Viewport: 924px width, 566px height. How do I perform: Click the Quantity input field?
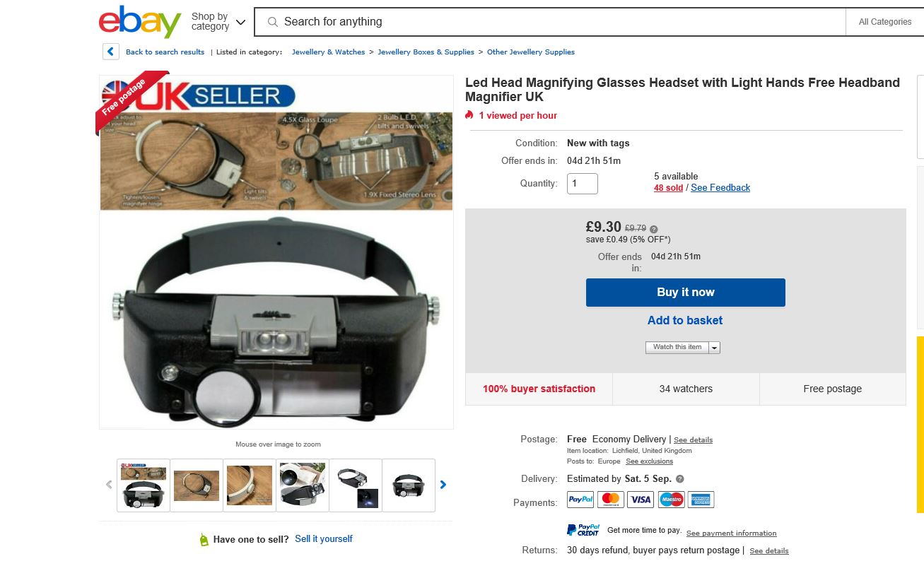tap(583, 184)
